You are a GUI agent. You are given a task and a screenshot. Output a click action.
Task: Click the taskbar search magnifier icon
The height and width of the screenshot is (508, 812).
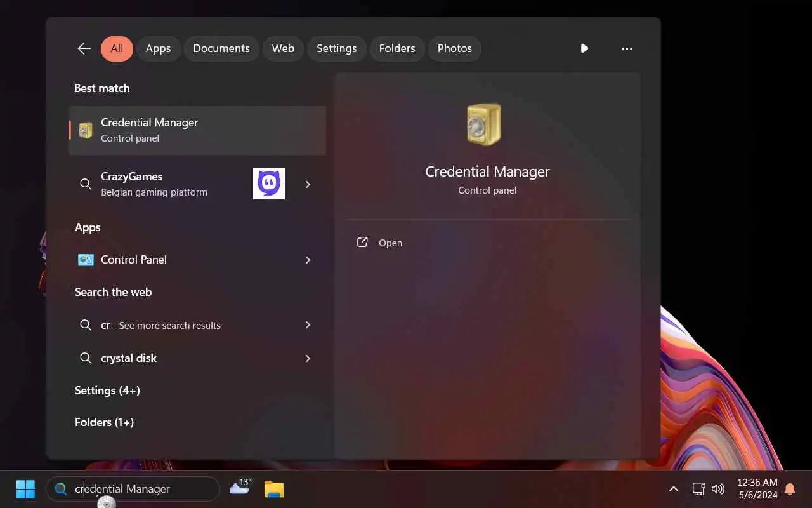[61, 489]
